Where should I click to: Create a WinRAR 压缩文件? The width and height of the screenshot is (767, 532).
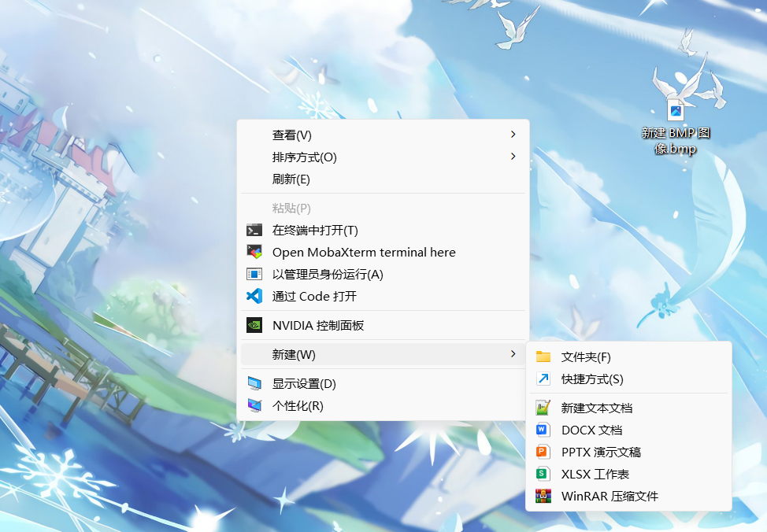pos(628,496)
